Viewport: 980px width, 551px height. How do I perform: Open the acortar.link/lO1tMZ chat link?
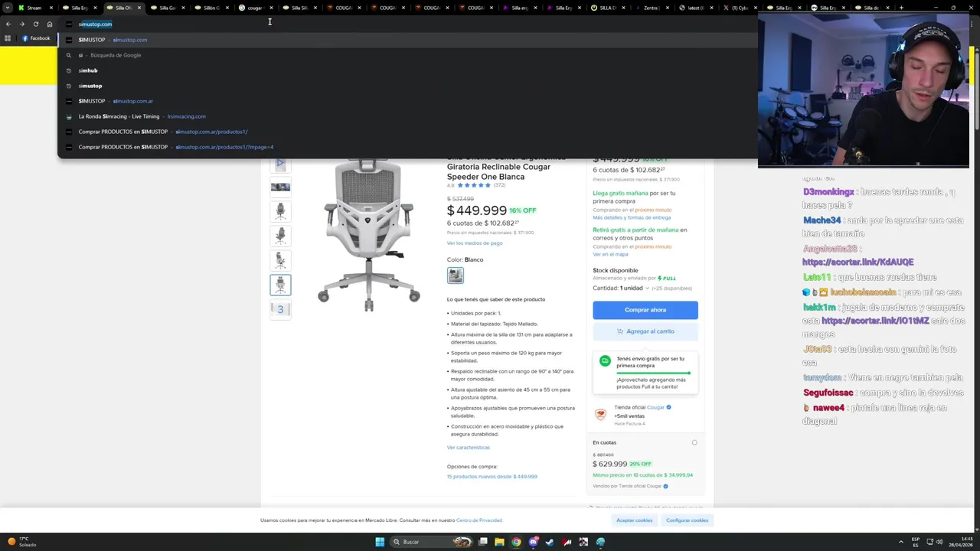click(x=875, y=321)
